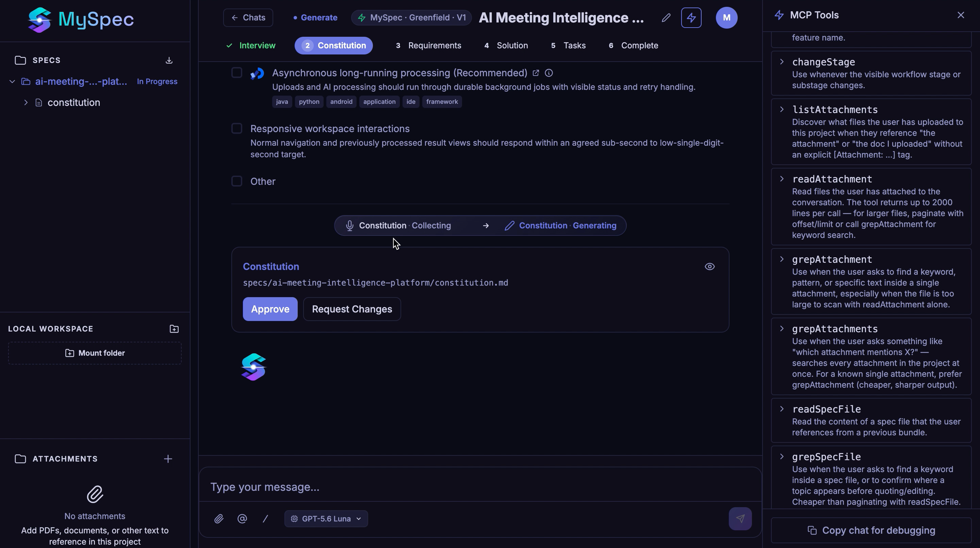Screen dimensions: 980x548
Task: Click the add folder icon in Local Workspace
Action: [x=174, y=329]
